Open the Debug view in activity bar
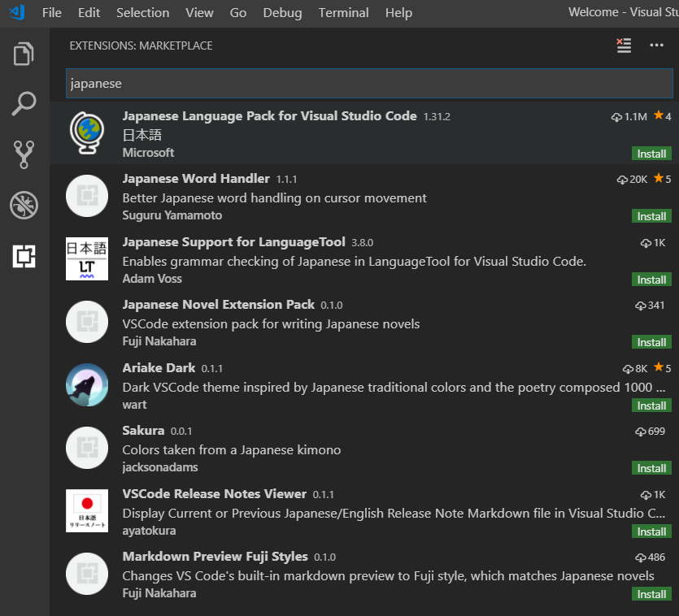The image size is (679, 616). coord(24,205)
